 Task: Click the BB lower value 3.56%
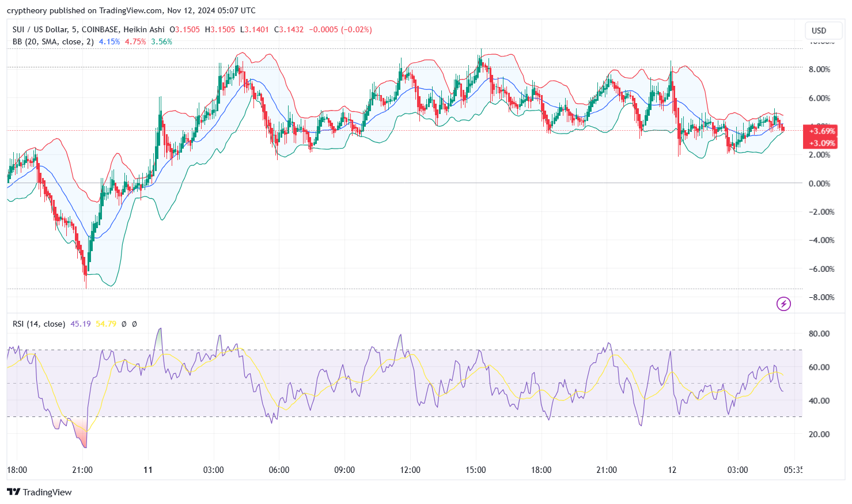(161, 41)
